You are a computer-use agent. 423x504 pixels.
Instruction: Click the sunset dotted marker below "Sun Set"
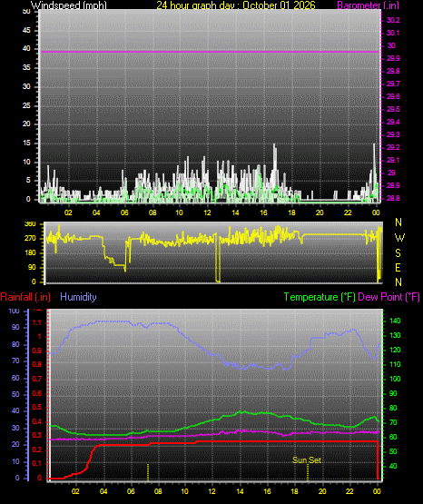[x=308, y=472]
